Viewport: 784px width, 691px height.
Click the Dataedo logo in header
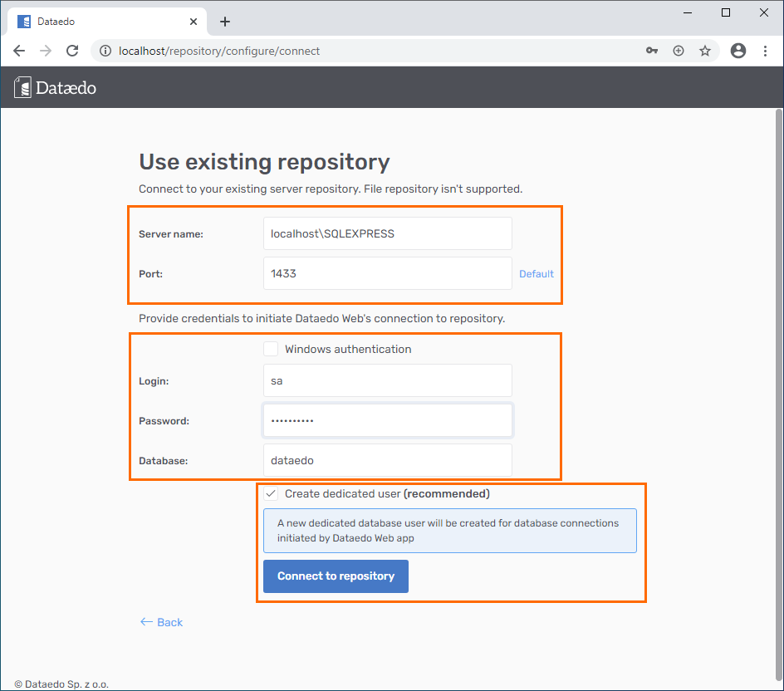tap(56, 87)
